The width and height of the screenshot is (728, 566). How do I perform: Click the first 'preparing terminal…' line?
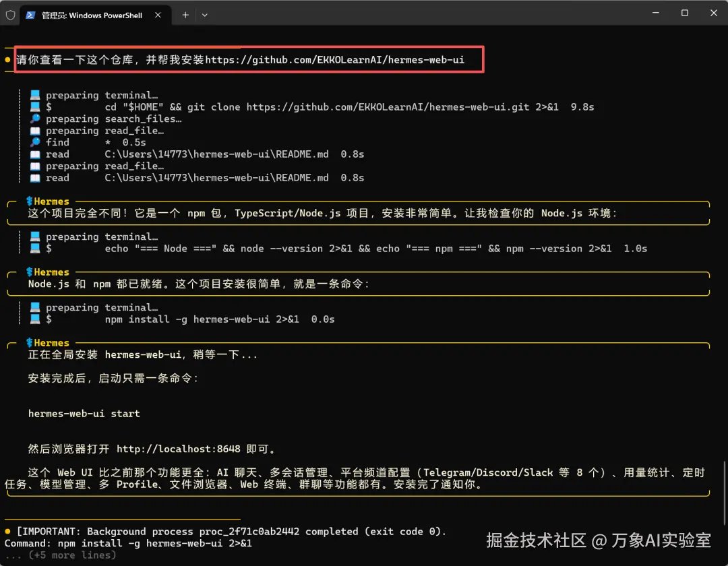point(102,95)
